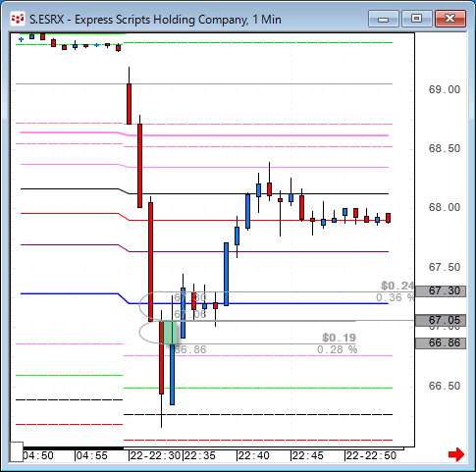The image size is (476, 472).
Task: Select the green shaded rectangle on chart
Action: click(170, 333)
